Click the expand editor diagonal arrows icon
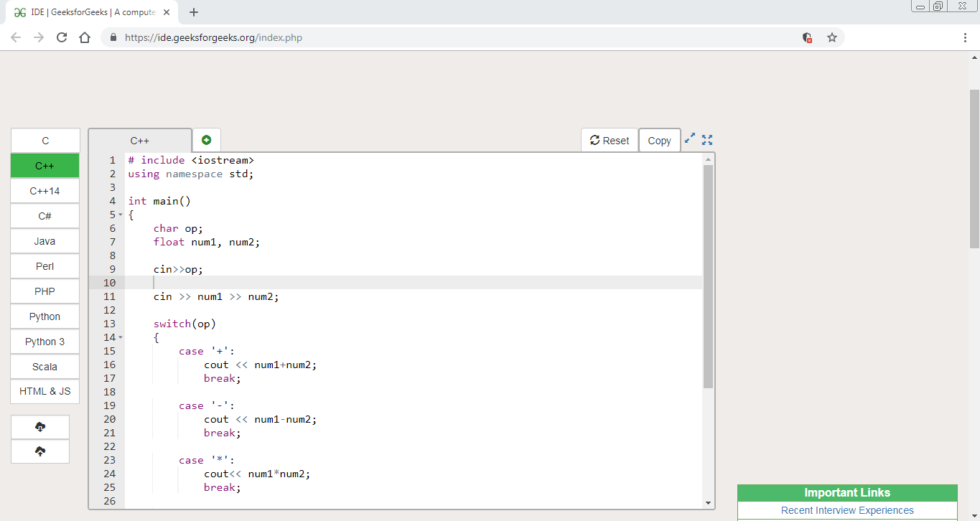 pos(690,139)
